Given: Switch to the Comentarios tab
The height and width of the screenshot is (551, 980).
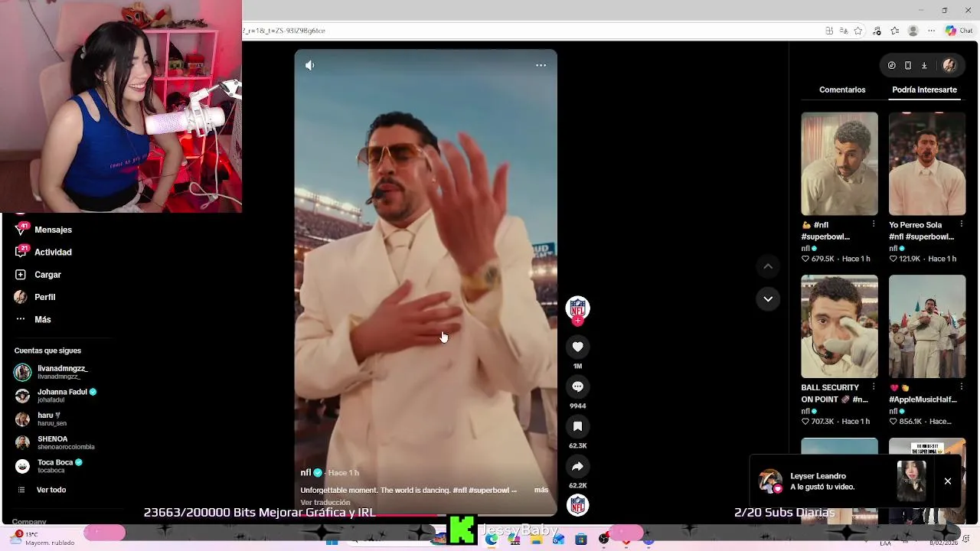Looking at the screenshot, I should pyautogui.click(x=842, y=90).
